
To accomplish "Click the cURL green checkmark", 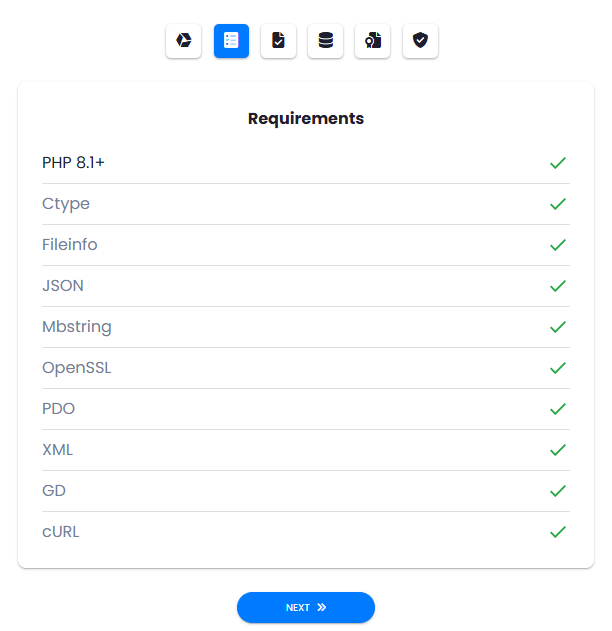I will [558, 532].
